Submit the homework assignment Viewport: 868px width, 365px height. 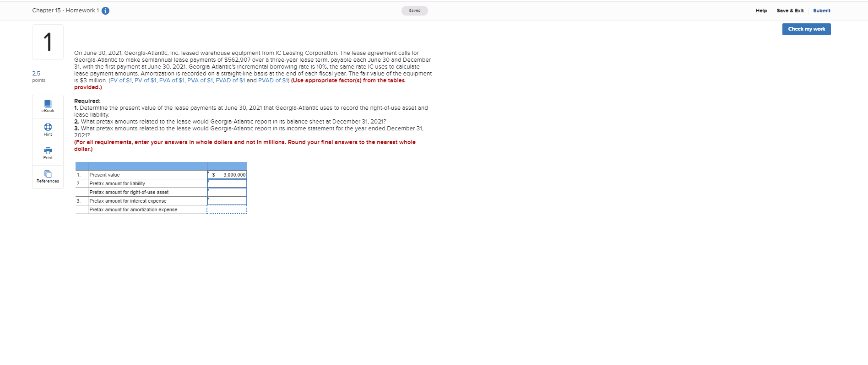pos(822,11)
